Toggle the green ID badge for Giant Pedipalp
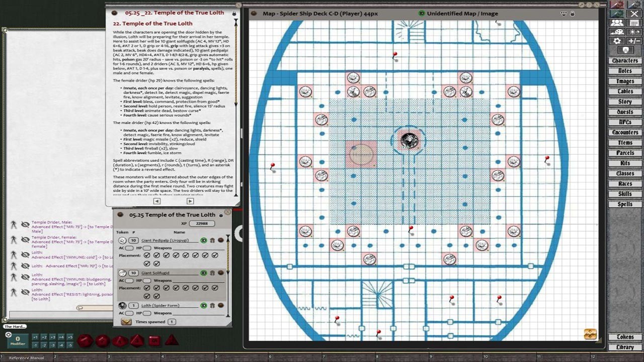 click(x=204, y=240)
